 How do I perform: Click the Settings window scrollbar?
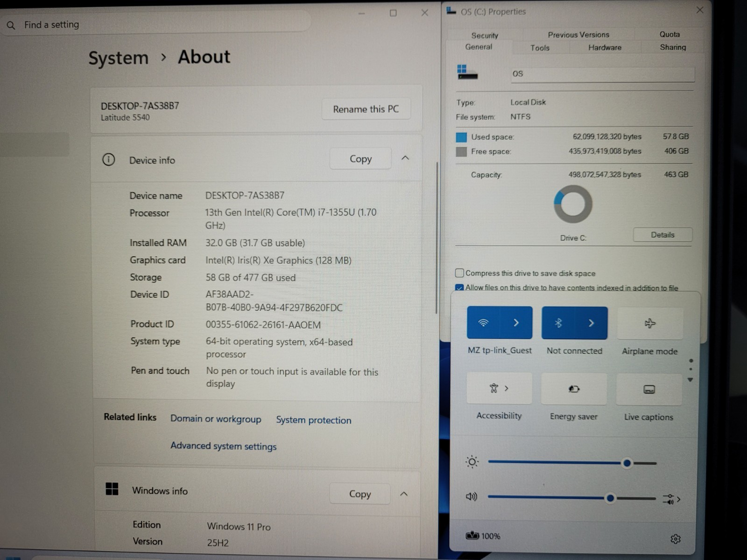click(x=437, y=238)
